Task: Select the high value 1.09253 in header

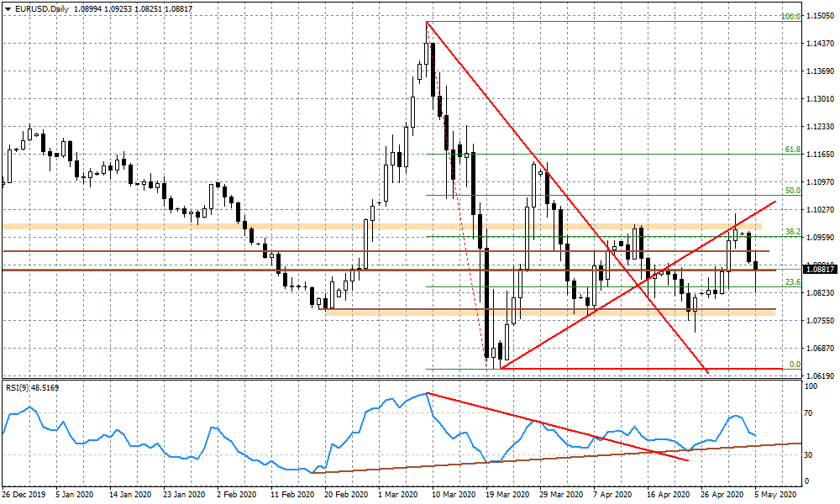Action: 119,9
